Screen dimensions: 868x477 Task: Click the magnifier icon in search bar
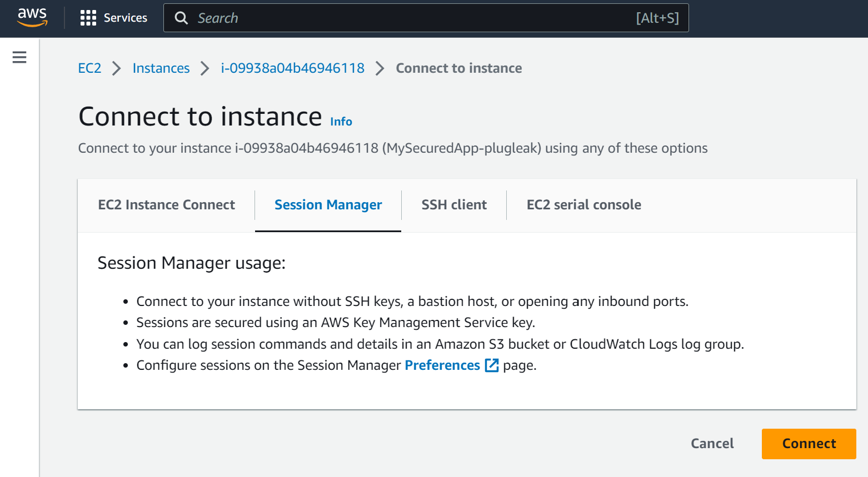[x=181, y=18]
